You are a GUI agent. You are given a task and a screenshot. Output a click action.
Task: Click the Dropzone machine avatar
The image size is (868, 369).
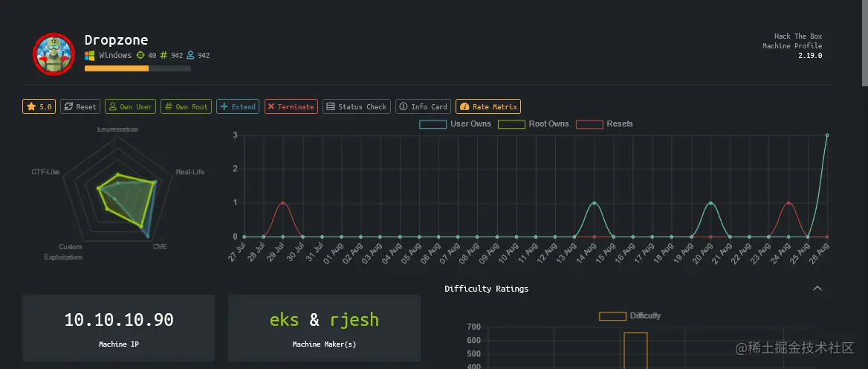(54, 54)
